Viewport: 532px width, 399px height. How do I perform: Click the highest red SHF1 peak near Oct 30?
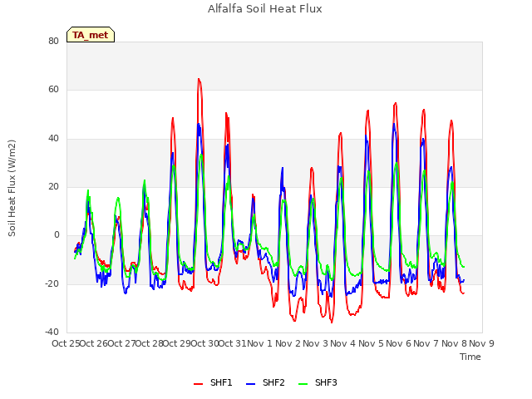199,79
